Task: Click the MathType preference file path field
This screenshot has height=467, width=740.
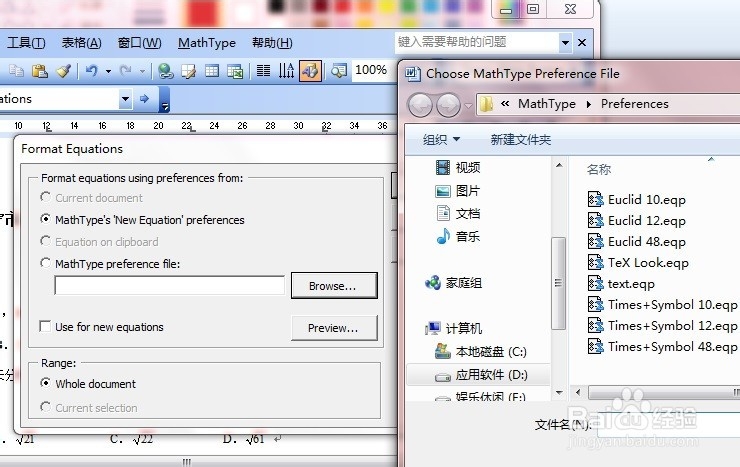Action: [x=169, y=285]
